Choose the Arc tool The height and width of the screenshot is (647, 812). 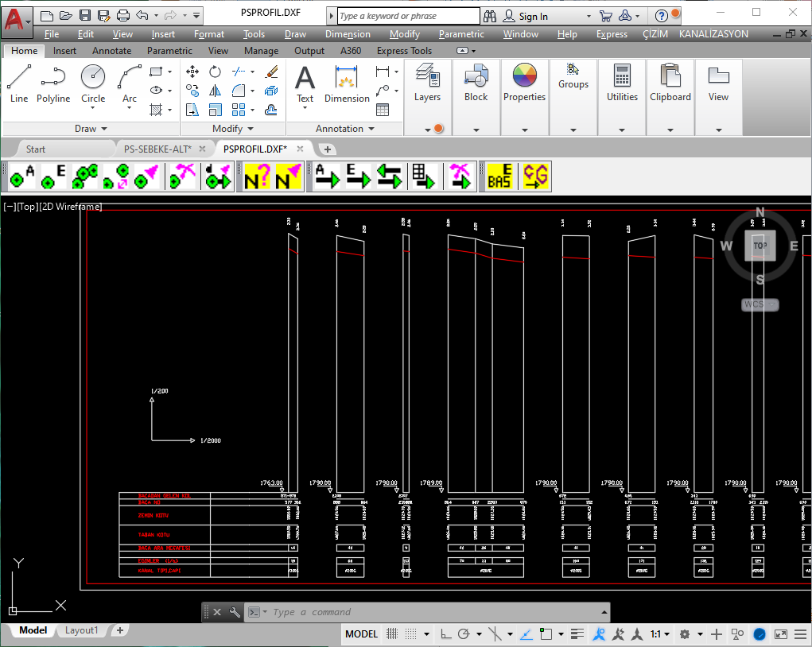tap(130, 83)
